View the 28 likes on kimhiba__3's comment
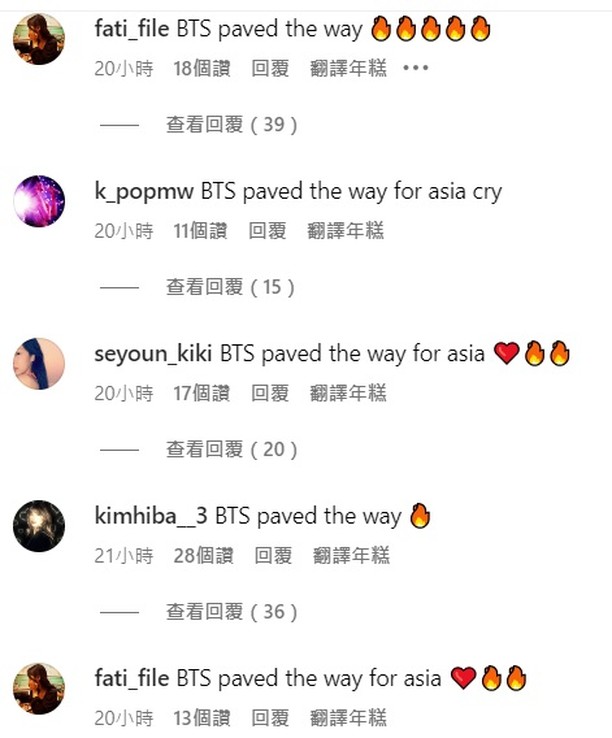The width and height of the screenshot is (612, 738). pos(203,555)
